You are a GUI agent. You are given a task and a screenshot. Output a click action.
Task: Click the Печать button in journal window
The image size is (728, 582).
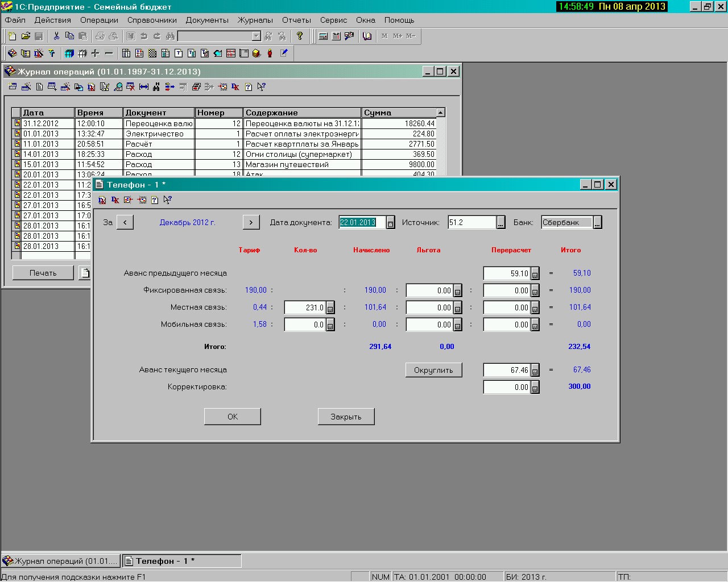(x=43, y=273)
